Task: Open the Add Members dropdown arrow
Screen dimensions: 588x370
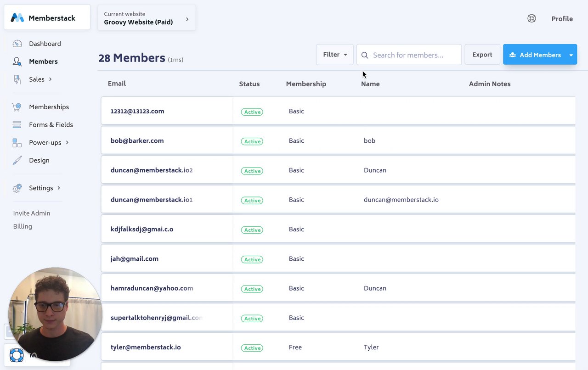Action: (x=571, y=55)
